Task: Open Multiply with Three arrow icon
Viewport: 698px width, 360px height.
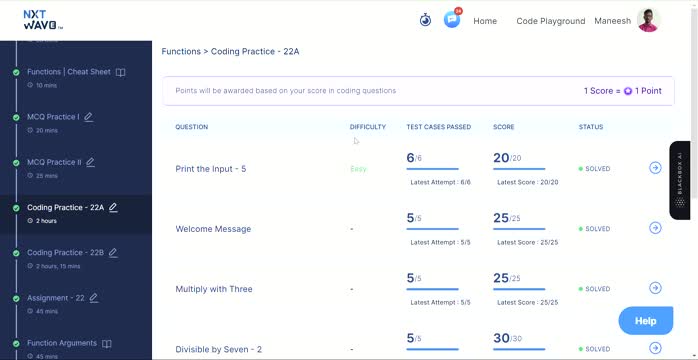Action: point(655,288)
